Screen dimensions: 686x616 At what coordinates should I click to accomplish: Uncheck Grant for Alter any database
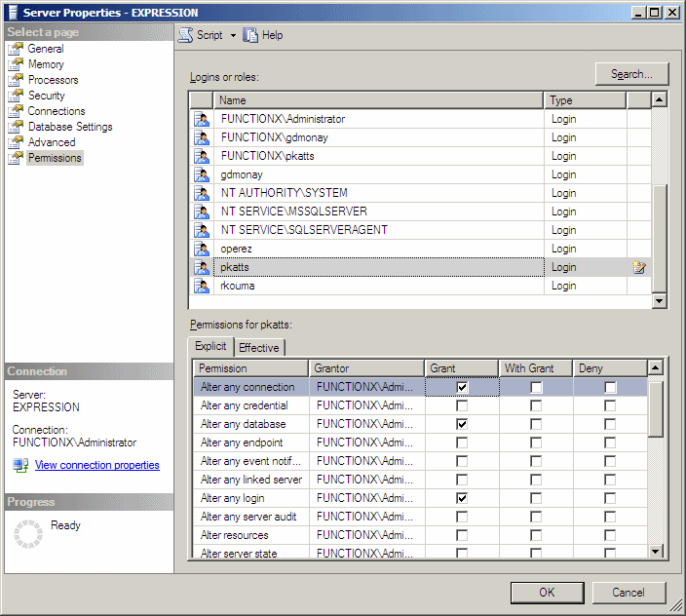(462, 424)
